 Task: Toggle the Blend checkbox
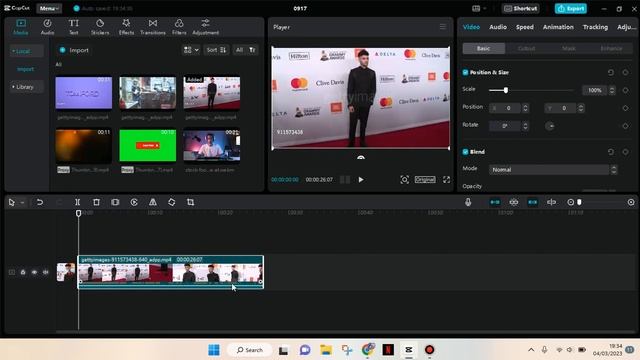pos(465,152)
